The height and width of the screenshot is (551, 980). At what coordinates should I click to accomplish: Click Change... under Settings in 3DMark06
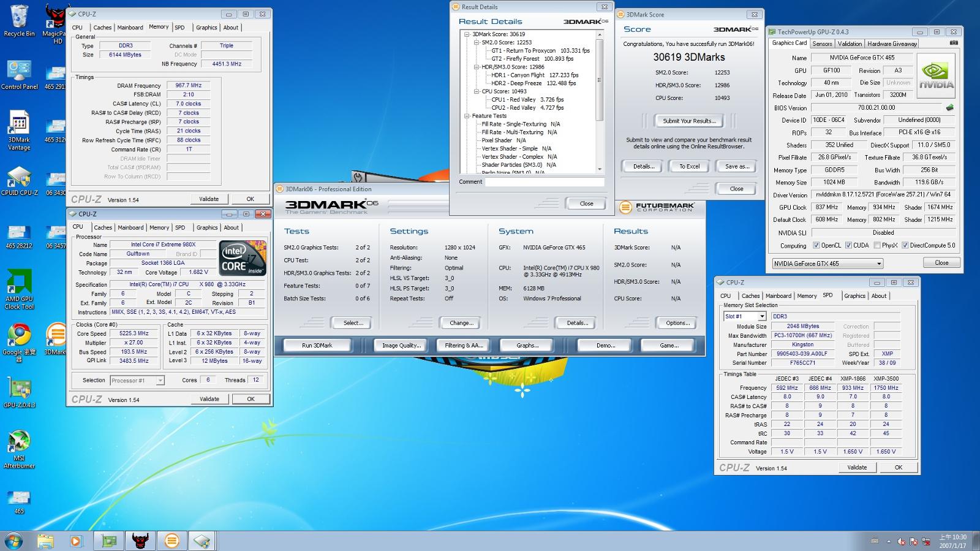click(461, 323)
